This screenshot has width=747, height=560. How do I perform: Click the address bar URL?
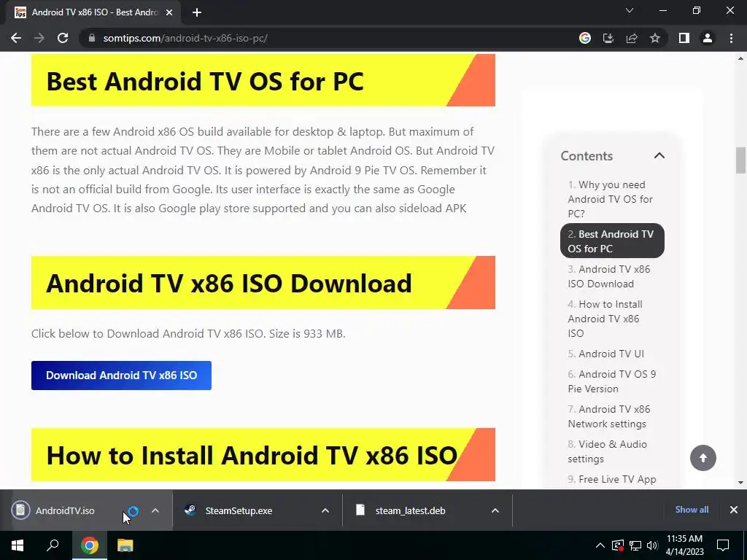click(185, 38)
